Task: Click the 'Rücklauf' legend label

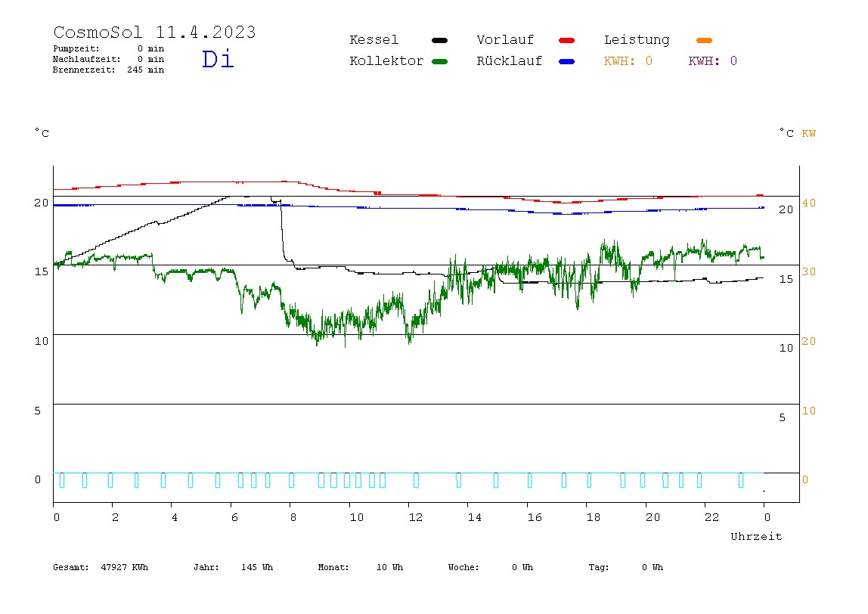Action: (510, 61)
